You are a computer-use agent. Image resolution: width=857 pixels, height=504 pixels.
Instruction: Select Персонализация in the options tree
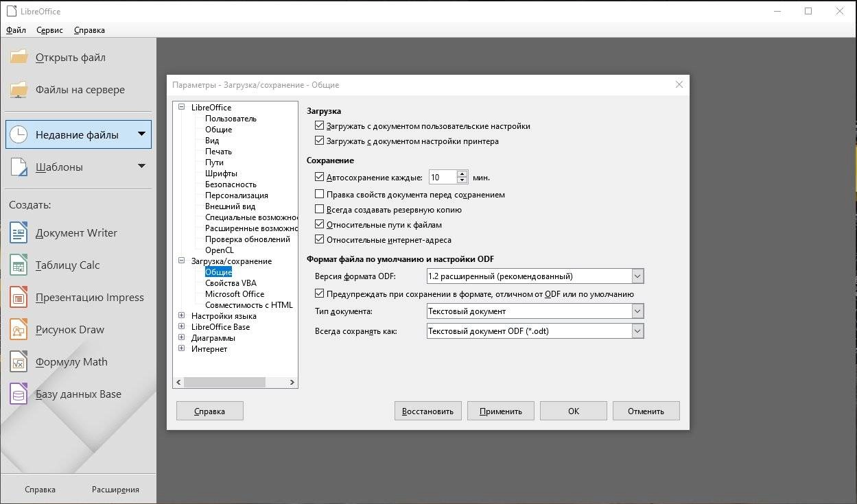237,195
